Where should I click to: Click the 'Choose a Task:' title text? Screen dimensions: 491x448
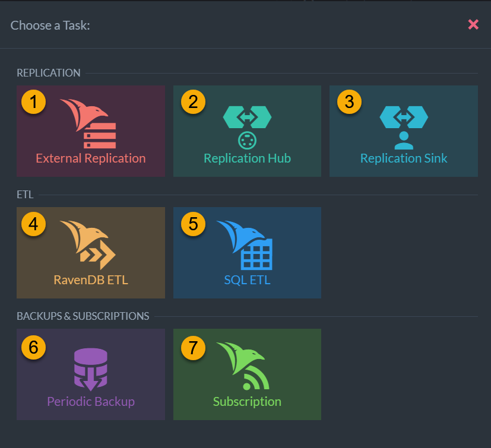50,26
